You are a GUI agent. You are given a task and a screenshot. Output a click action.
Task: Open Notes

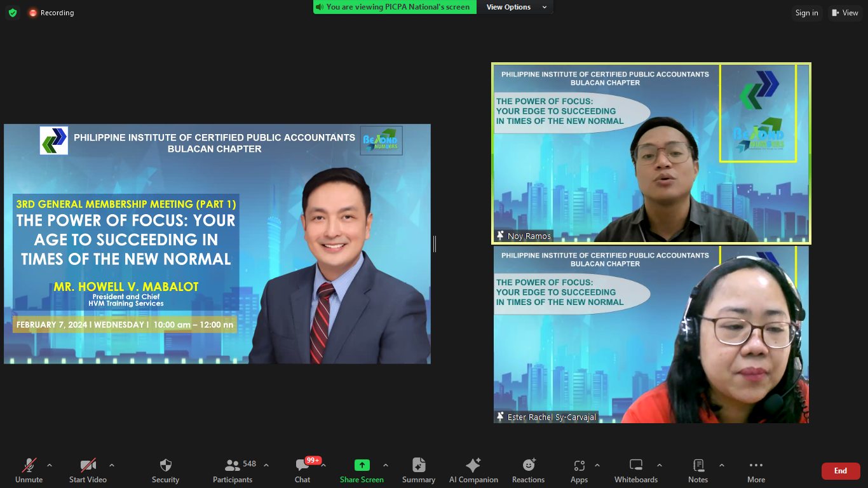pos(698,471)
